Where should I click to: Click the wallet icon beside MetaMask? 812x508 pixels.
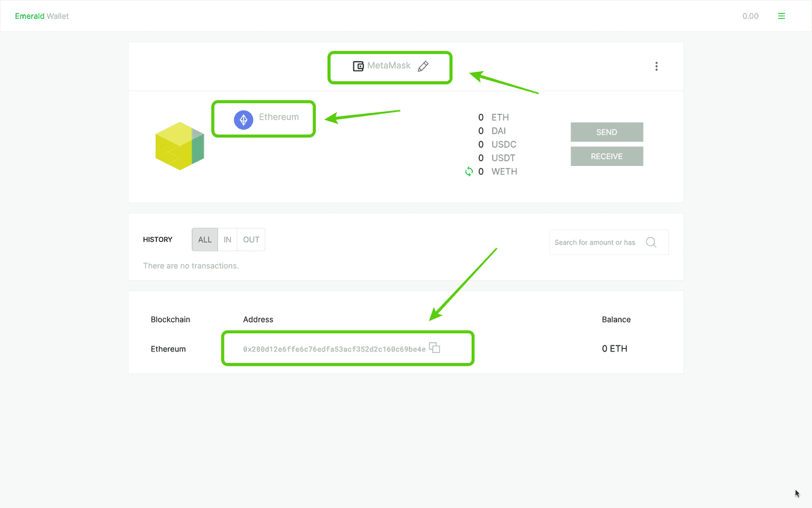point(359,66)
